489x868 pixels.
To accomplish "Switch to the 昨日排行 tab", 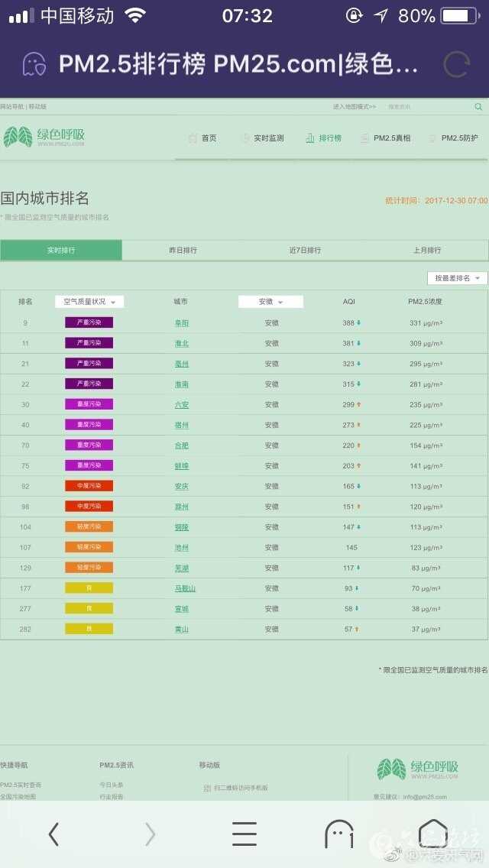I will tap(183, 251).
